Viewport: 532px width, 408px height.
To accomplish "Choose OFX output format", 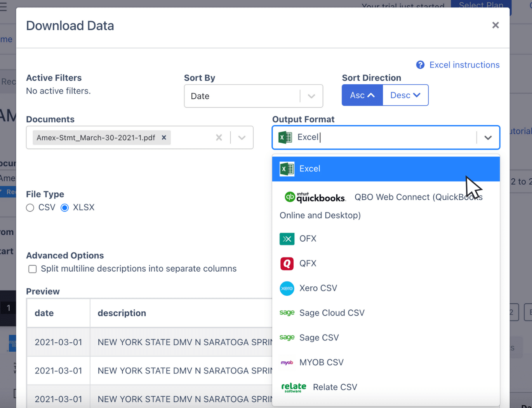I will tap(386, 239).
